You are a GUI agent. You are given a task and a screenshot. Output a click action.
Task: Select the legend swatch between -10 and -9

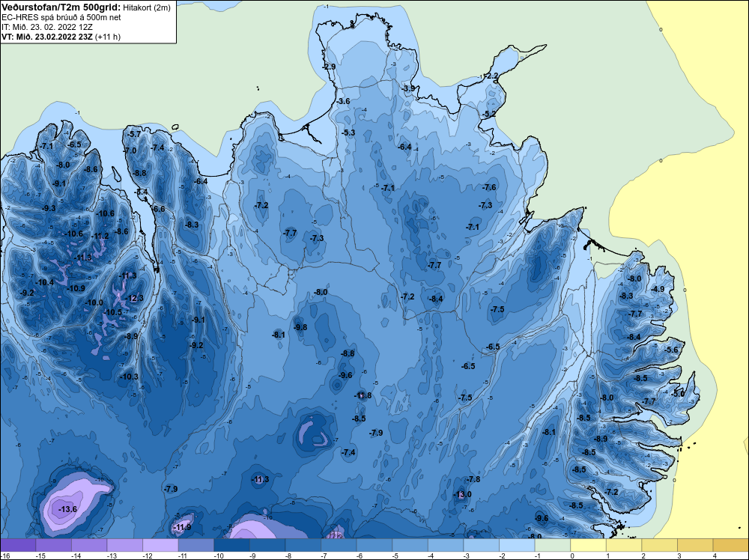click(x=231, y=545)
